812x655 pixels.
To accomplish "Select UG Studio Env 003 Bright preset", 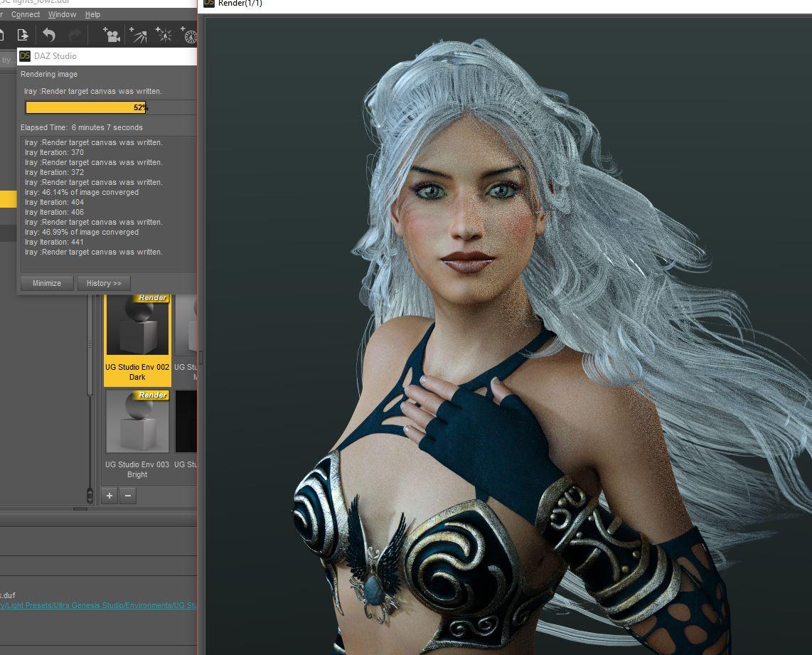I will [137, 435].
